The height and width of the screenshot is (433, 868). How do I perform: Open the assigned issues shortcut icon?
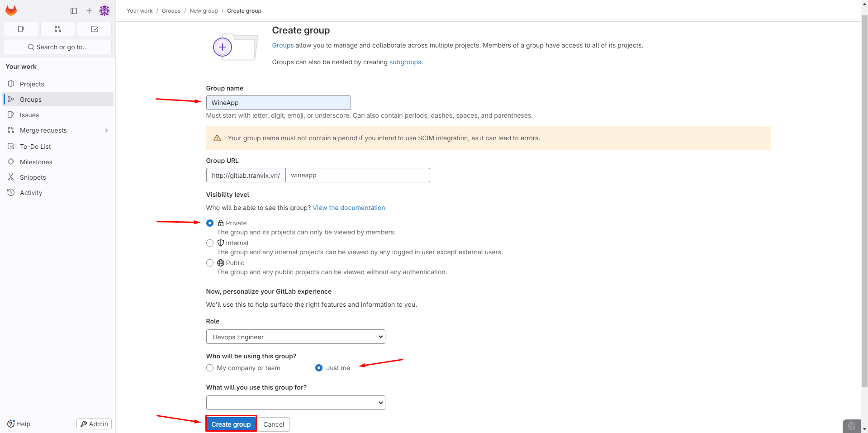(x=21, y=29)
